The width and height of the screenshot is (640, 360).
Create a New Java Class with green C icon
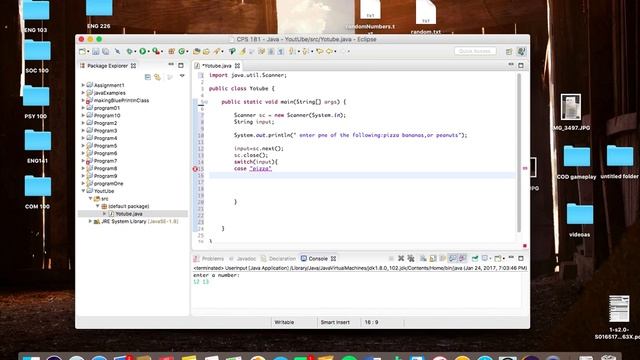click(x=181, y=51)
